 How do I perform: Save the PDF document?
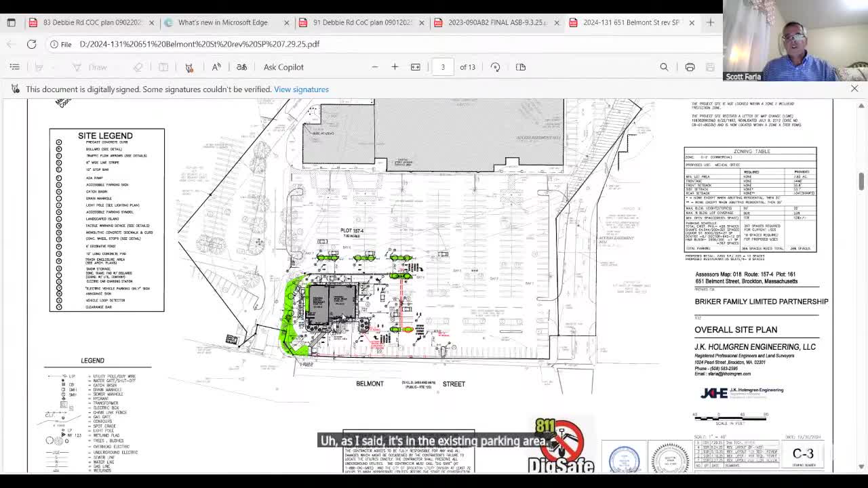[x=710, y=67]
